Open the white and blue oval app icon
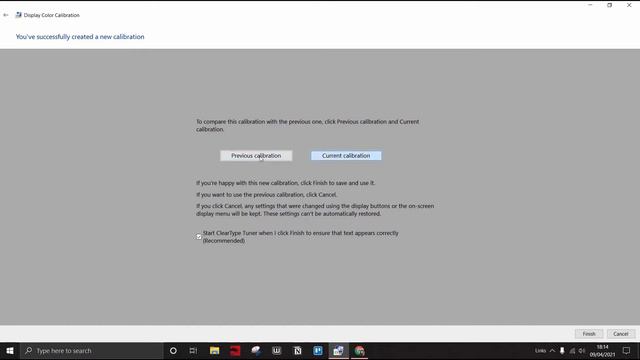640x360 pixels. (256, 351)
